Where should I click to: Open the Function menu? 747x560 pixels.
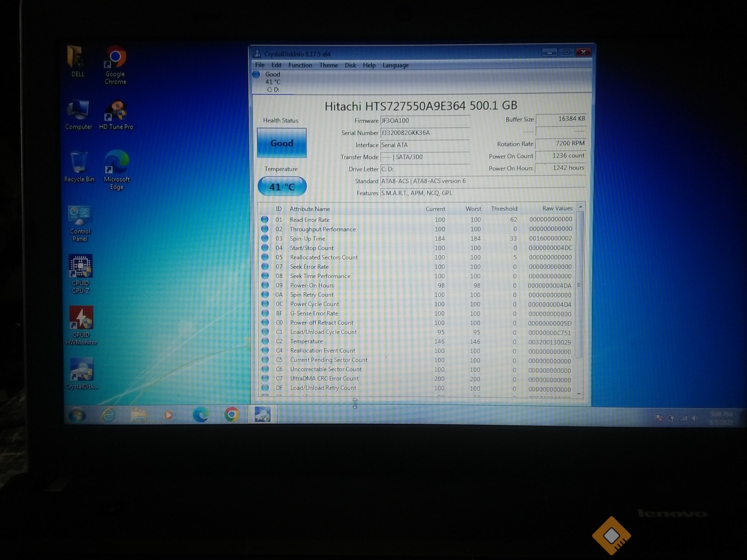click(300, 65)
